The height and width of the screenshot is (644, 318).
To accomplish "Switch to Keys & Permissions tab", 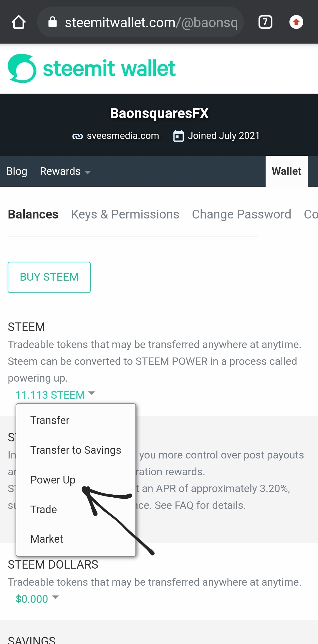I will pyautogui.click(x=125, y=214).
